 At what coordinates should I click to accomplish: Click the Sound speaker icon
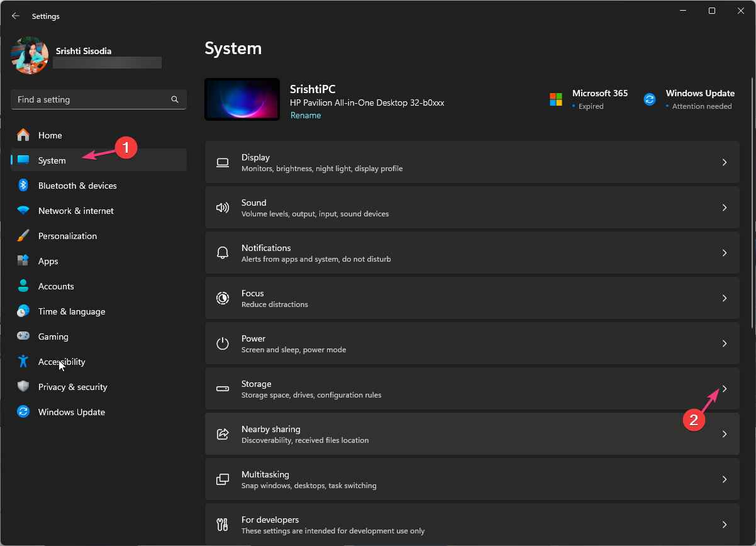click(223, 207)
